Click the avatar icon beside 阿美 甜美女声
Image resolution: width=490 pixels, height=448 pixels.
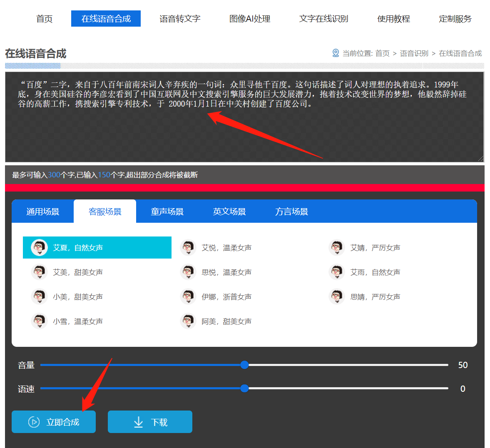tap(188, 321)
